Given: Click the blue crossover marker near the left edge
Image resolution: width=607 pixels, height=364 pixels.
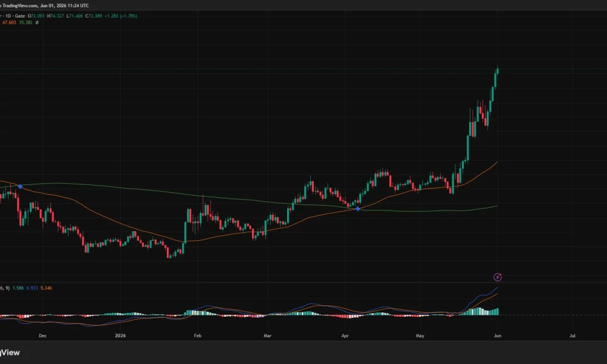Looking at the screenshot, I should coord(20,187).
